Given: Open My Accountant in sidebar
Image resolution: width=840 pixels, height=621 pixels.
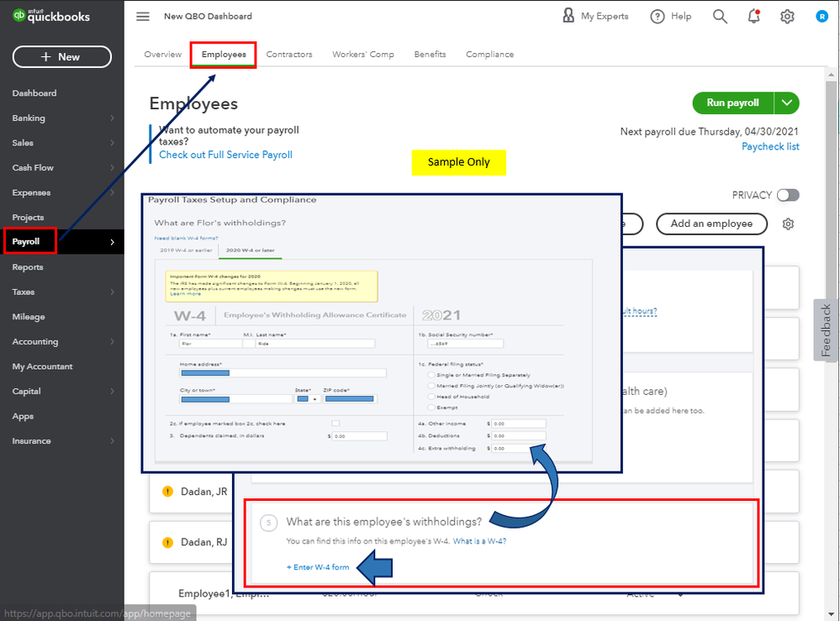Looking at the screenshot, I should tap(42, 366).
